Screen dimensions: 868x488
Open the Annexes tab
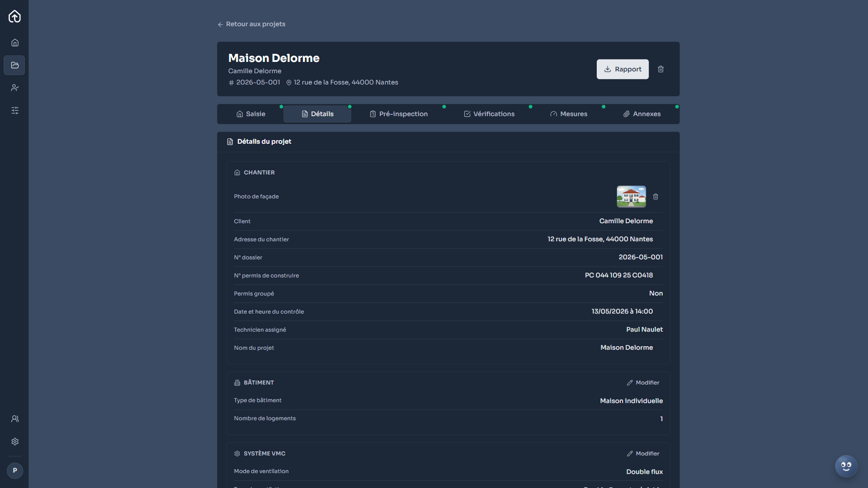click(x=642, y=114)
